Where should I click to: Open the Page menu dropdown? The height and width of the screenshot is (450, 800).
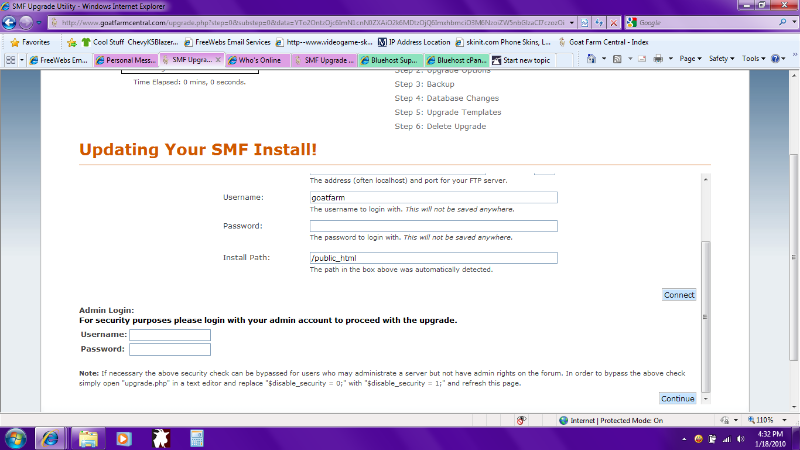pos(690,59)
